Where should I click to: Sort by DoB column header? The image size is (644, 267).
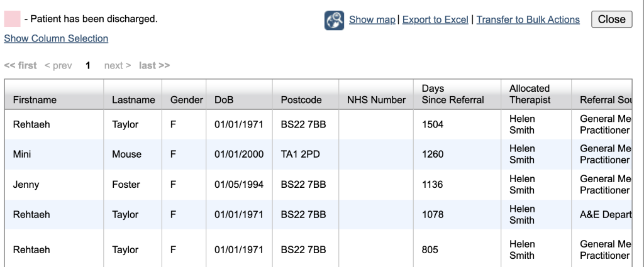click(x=224, y=100)
